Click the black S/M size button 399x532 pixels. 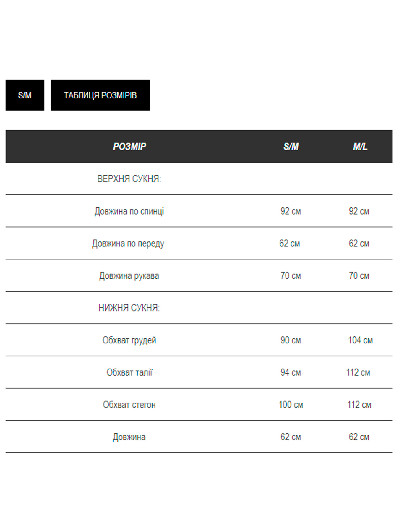tap(25, 95)
